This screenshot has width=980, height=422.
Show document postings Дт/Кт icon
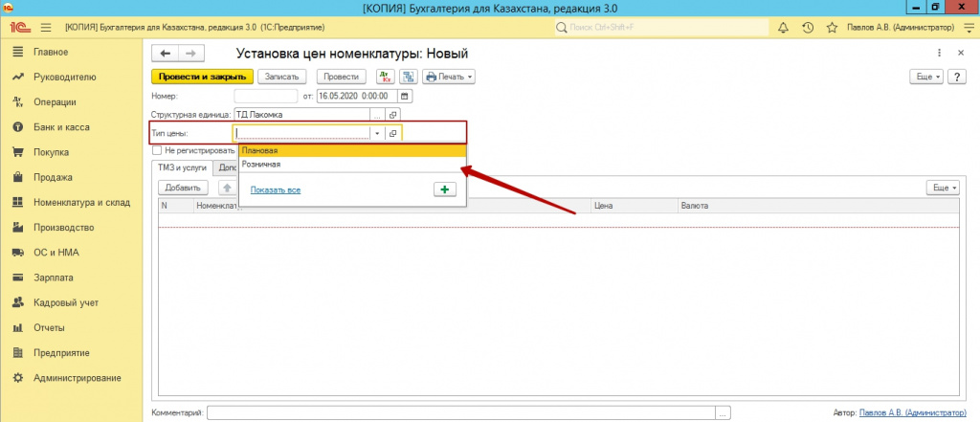coord(385,77)
